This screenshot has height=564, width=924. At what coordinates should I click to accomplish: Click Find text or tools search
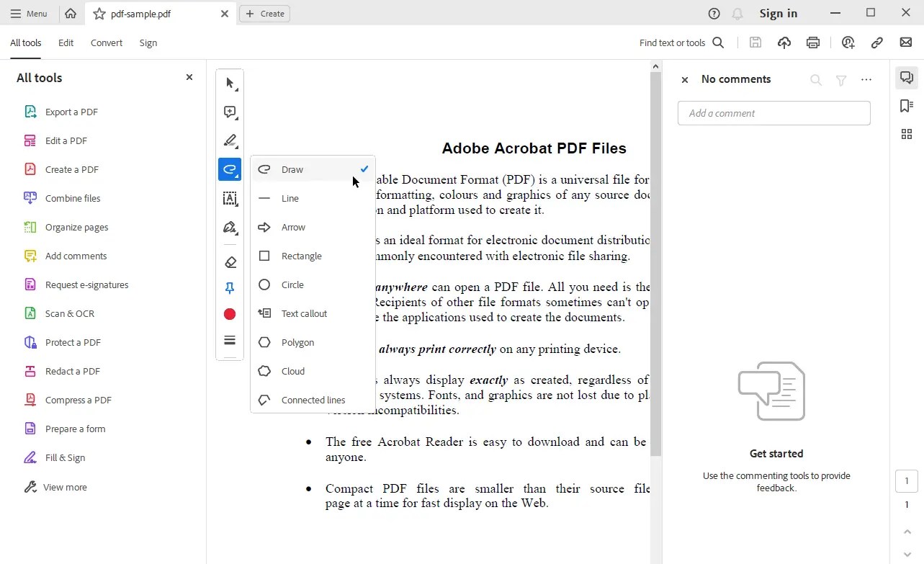pyautogui.click(x=681, y=42)
